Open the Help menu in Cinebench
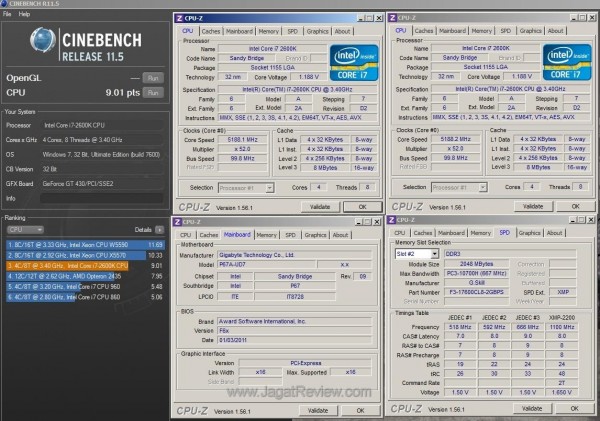 (24, 15)
